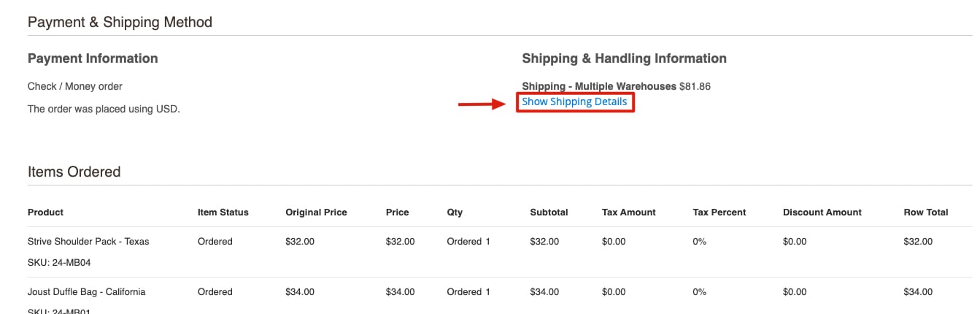Click the Show Shipping Details link
The height and width of the screenshot is (314, 980).
pyautogui.click(x=574, y=102)
